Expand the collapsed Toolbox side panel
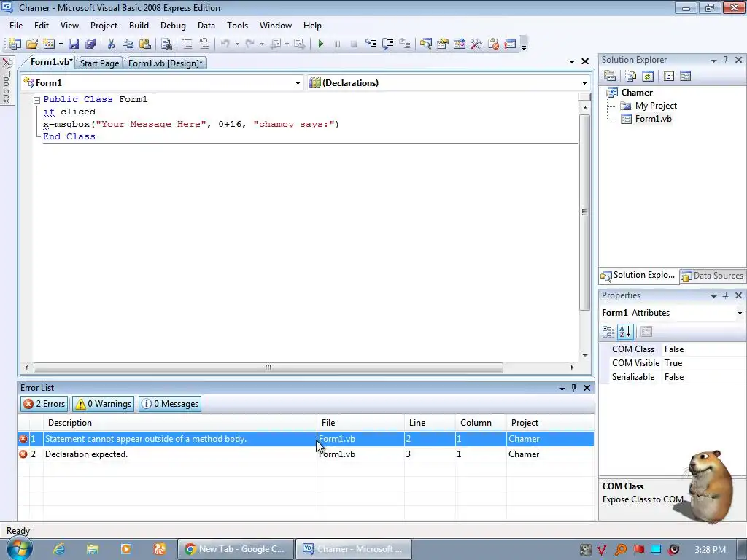747x560 pixels. (x=7, y=80)
